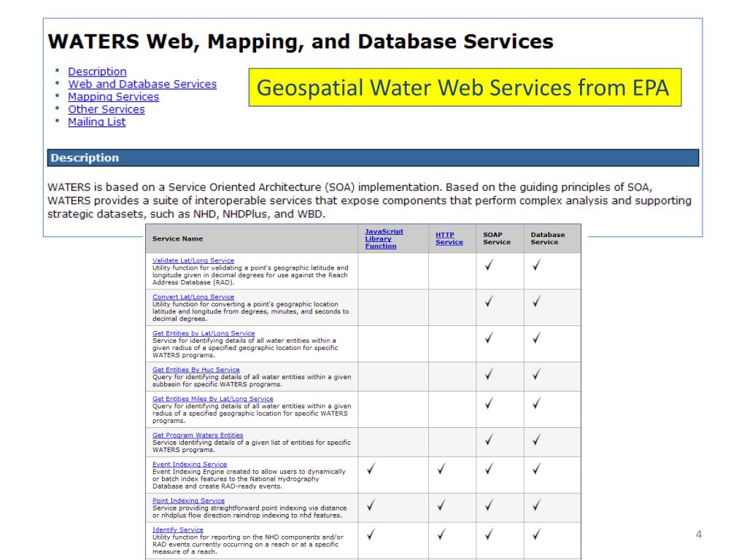Image resolution: width=747 pixels, height=560 pixels.
Task: Click Database checkmark in Get Entities by Lat/Long row
Action: pyautogui.click(x=536, y=338)
